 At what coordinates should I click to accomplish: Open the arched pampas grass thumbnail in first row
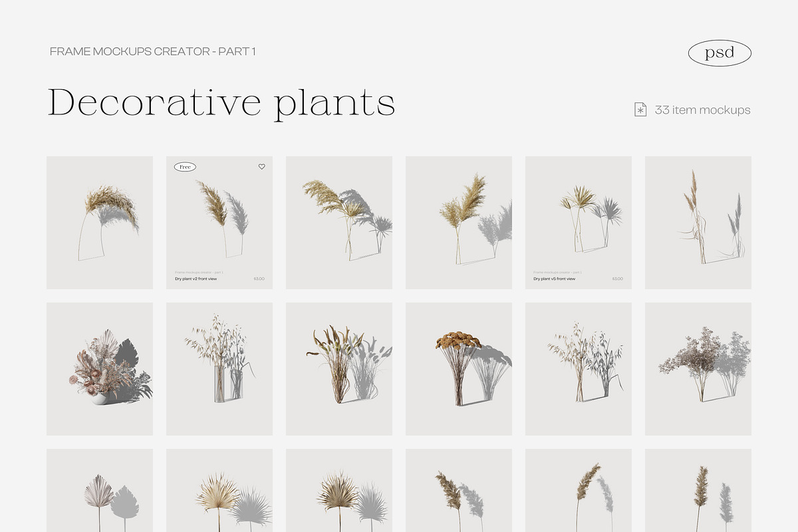100,223
